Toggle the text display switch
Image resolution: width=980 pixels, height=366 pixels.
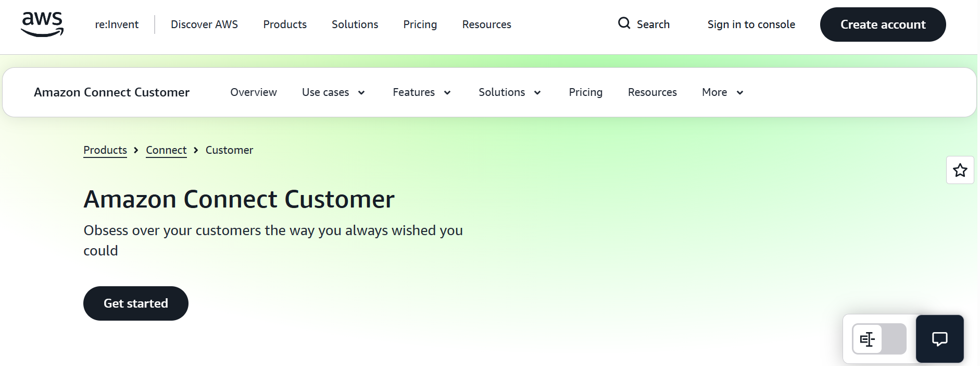click(x=879, y=339)
